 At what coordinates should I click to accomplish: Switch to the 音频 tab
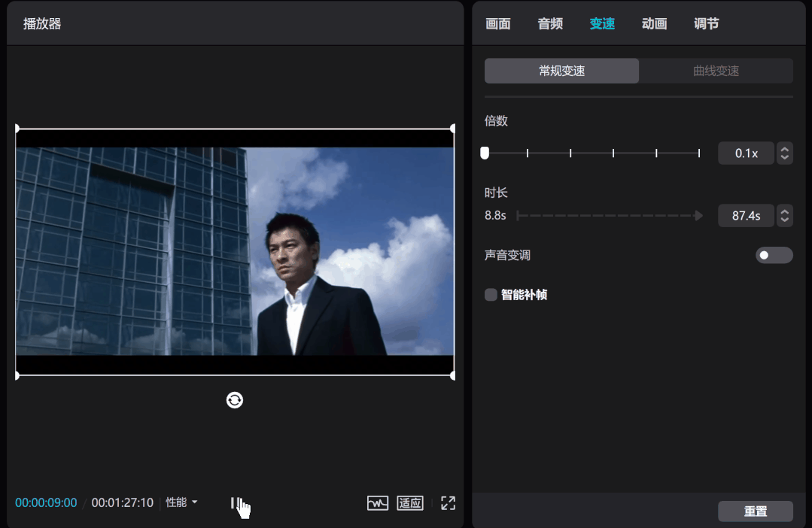pos(550,24)
